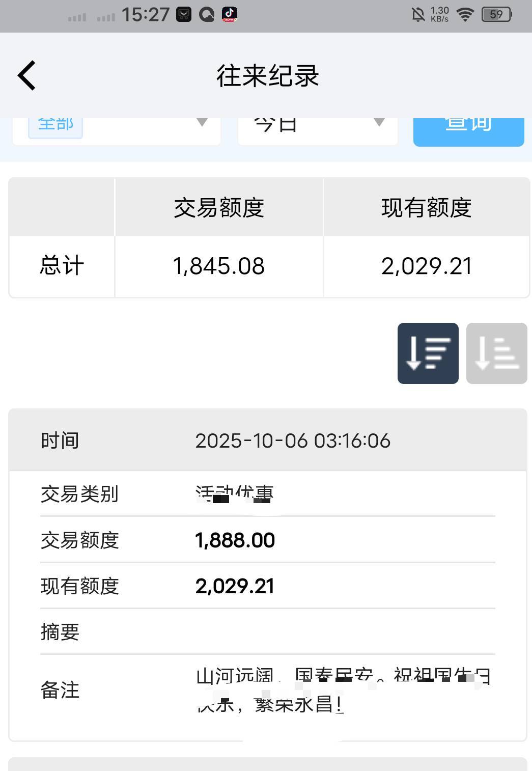Tap the TikTok notification icon in status bar
532x771 pixels.
pos(230,14)
